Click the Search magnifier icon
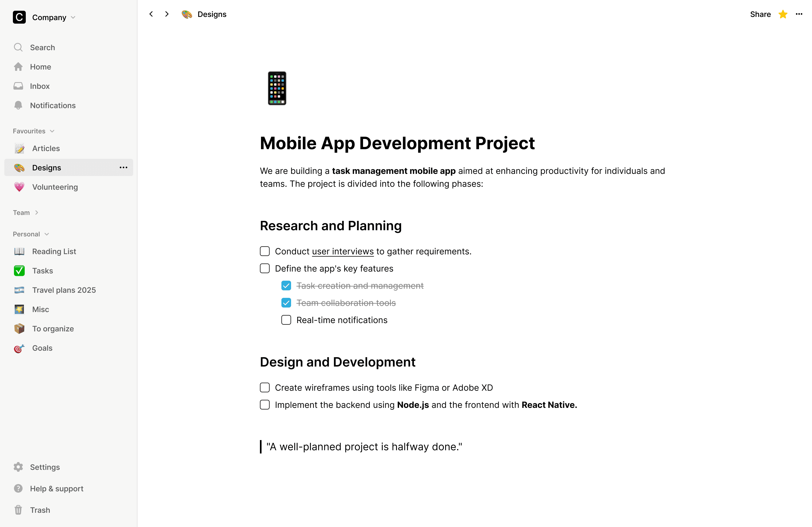 click(18, 47)
